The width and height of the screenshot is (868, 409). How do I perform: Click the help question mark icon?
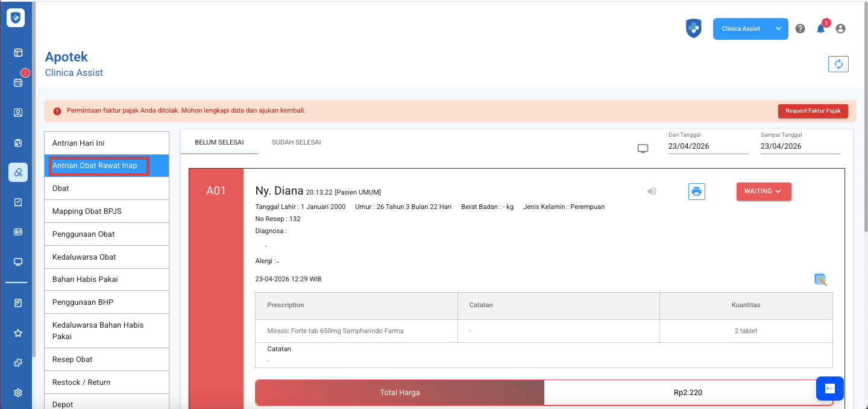pyautogui.click(x=800, y=29)
